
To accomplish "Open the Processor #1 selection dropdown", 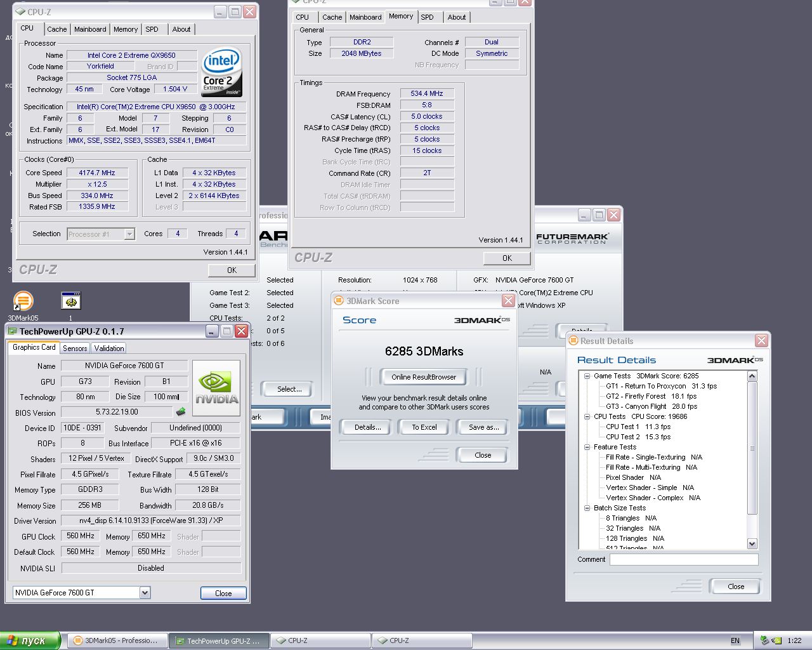I will [129, 234].
